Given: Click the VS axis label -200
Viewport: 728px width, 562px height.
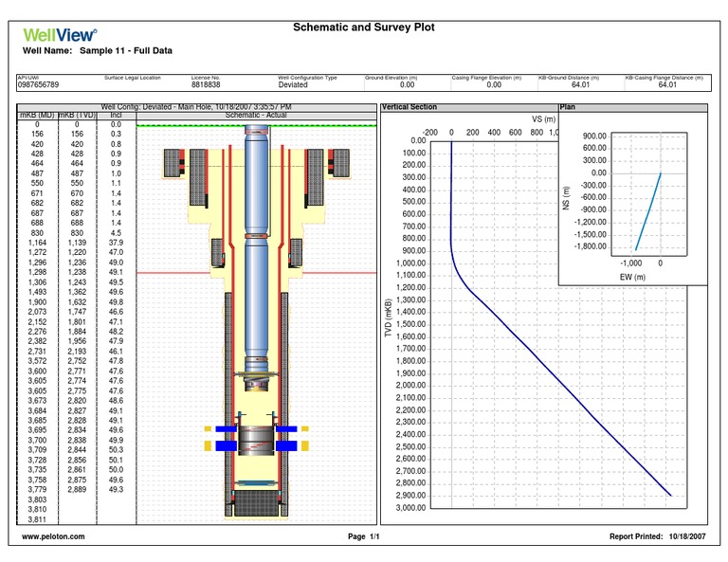Looking at the screenshot, I should coord(430,133).
